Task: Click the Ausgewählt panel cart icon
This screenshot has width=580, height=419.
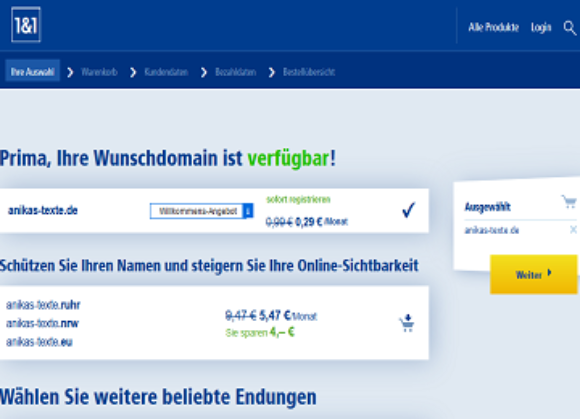Action: tap(569, 202)
